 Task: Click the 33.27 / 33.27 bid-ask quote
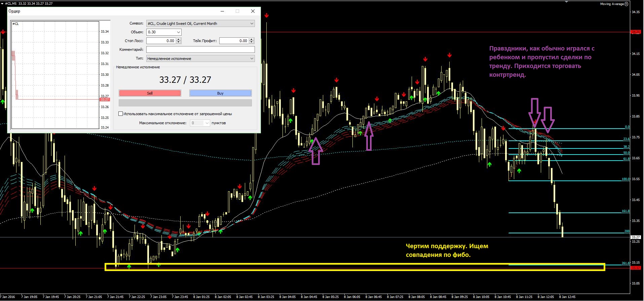coord(185,80)
